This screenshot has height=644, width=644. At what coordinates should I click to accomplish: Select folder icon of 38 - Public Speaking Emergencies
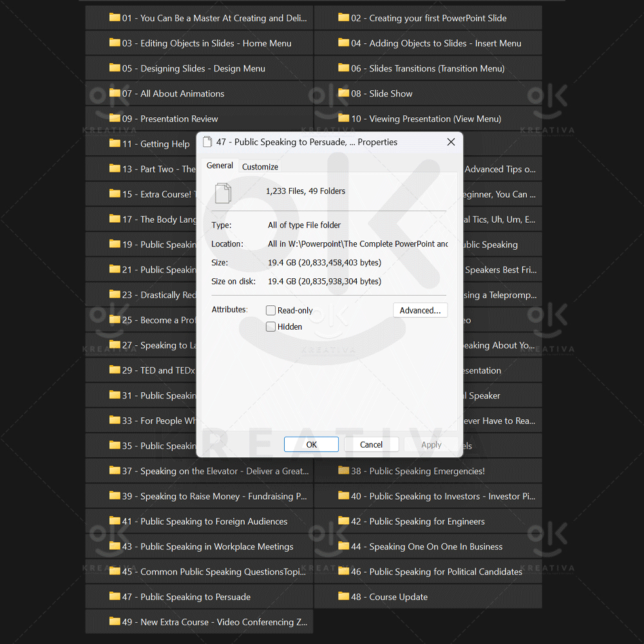point(344,471)
